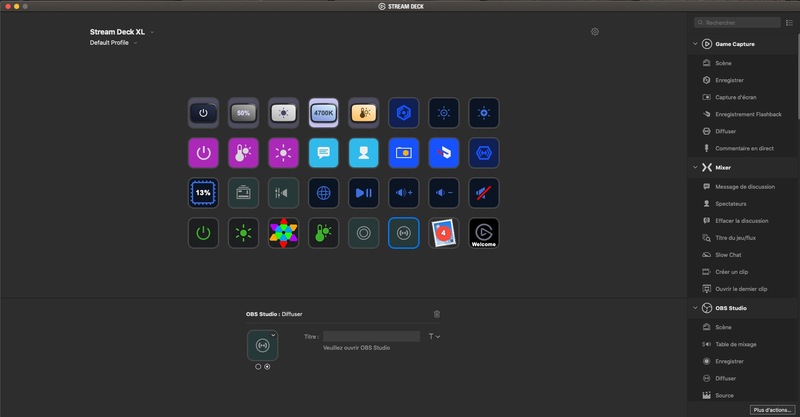Select the multicolor hexagon color key
The image size is (800, 417).
coord(284,233)
